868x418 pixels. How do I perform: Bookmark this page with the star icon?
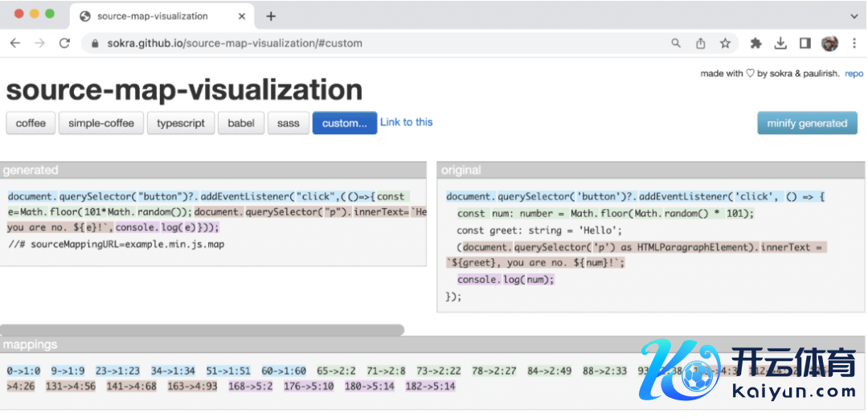tap(725, 43)
